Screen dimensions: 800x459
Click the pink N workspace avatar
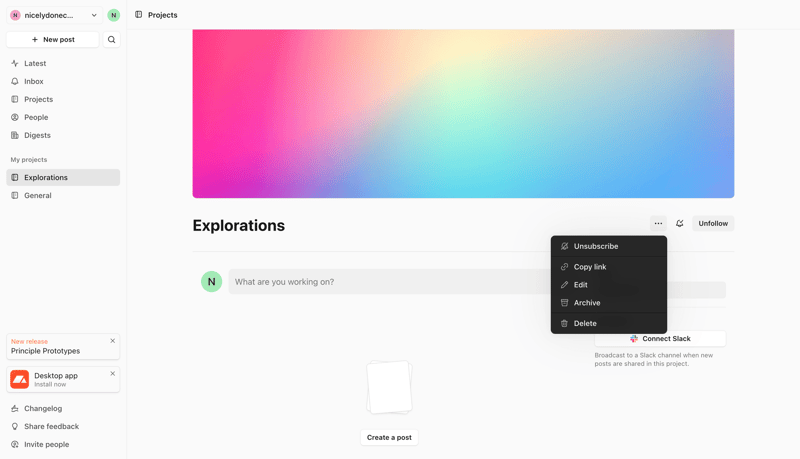pyautogui.click(x=15, y=15)
